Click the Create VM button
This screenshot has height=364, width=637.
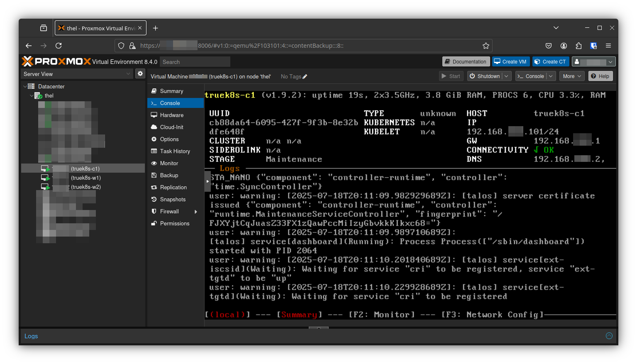pyautogui.click(x=510, y=62)
